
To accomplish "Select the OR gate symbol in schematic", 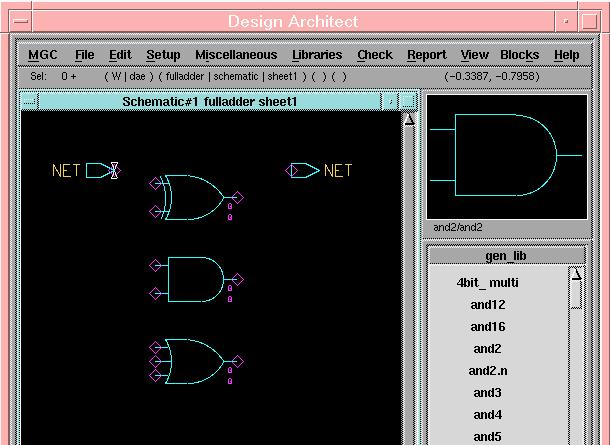I will (x=195, y=361).
